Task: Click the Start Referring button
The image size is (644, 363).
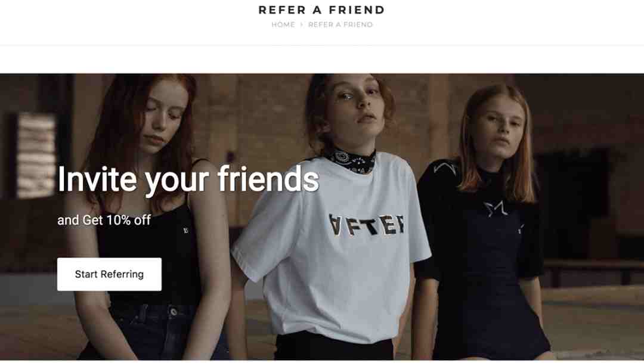Action: [109, 274]
